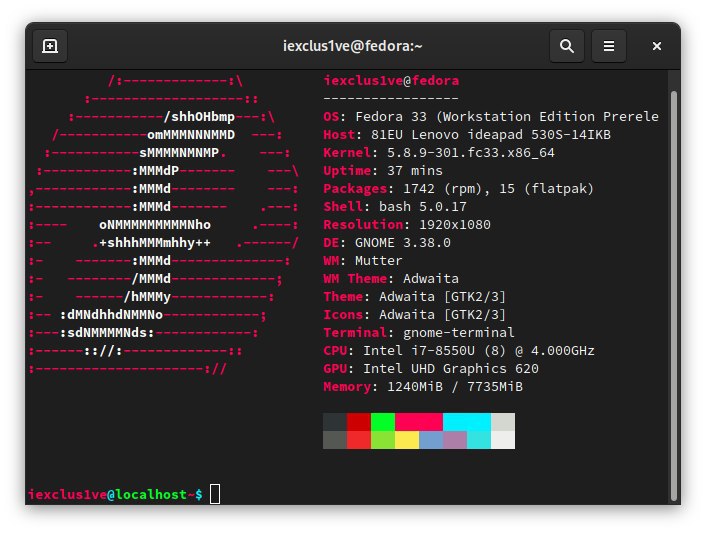The height and width of the screenshot is (533, 706).
Task: Click the Resolution value 1920x1080
Action: tap(455, 225)
